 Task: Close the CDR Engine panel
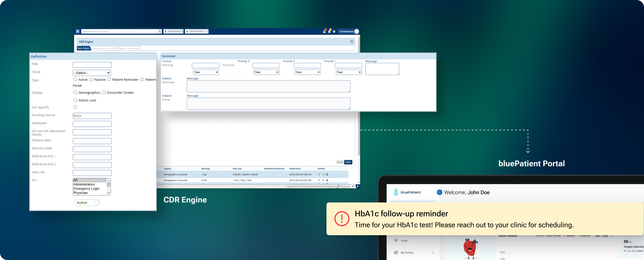tap(351, 42)
